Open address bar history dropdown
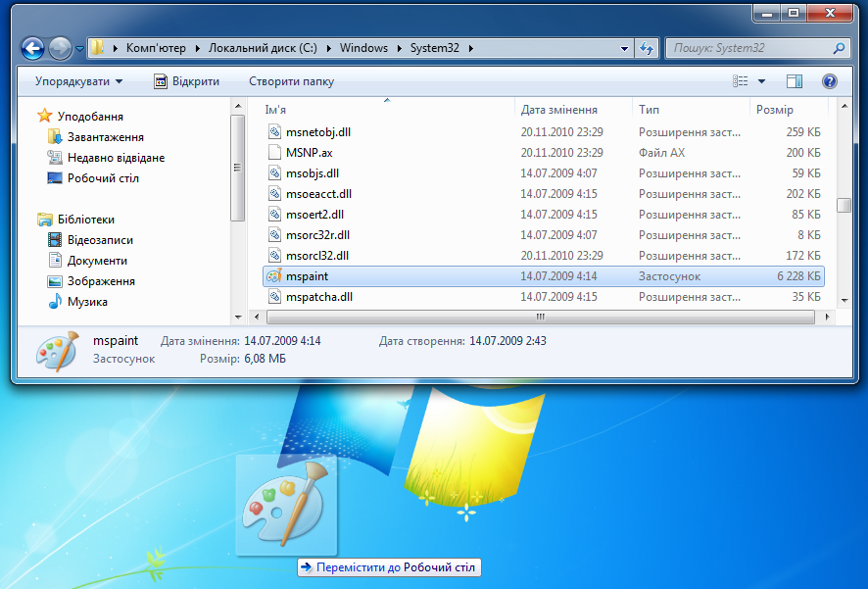The width and height of the screenshot is (868, 589). click(624, 49)
